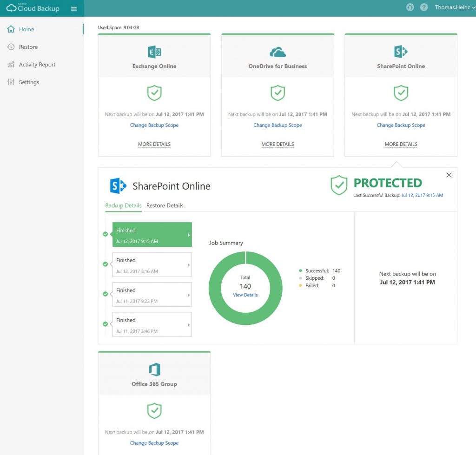Click SharePoint card protected shield icon
476x455 pixels.
401,93
